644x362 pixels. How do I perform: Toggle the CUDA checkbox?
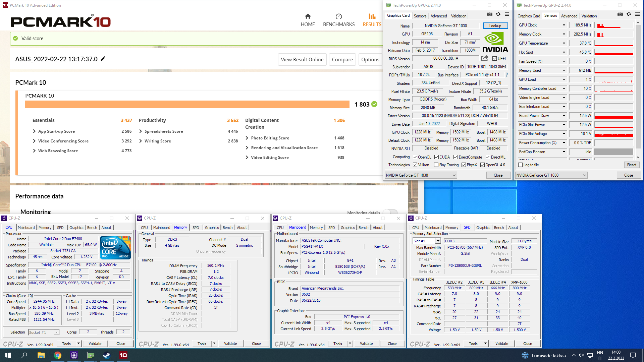(436, 157)
